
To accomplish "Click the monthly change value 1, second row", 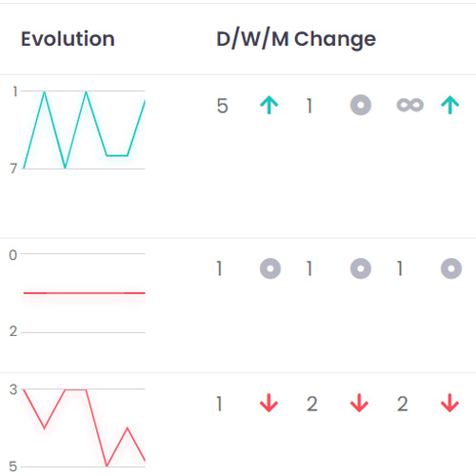I will point(400,268).
